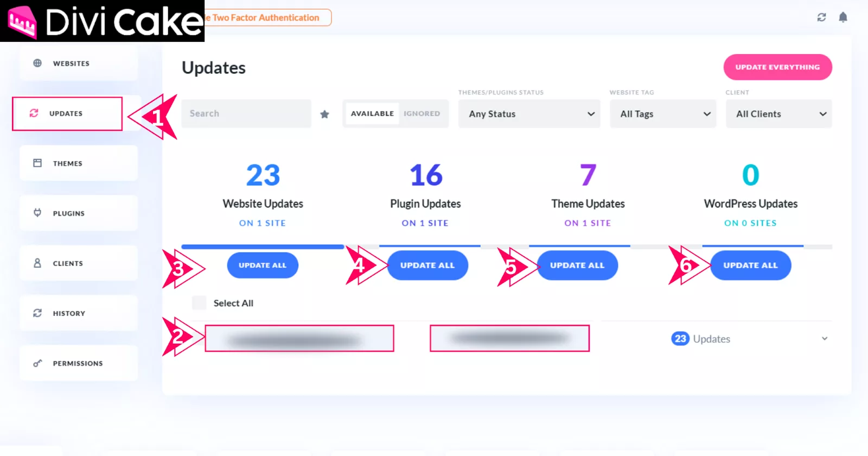Select the 7 Theme Updates stat
Image resolution: width=868 pixels, height=456 pixels.
coord(588,194)
